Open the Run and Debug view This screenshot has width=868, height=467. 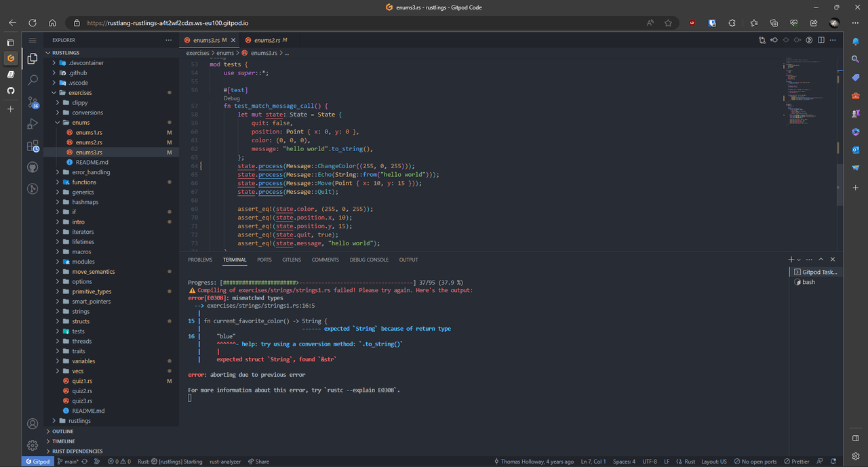pyautogui.click(x=33, y=124)
